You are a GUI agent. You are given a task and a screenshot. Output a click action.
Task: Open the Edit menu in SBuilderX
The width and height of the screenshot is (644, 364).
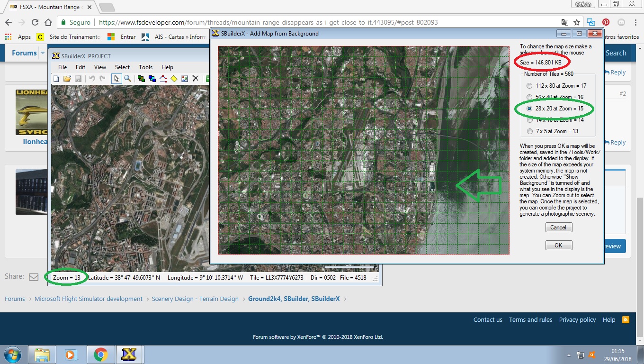point(80,67)
